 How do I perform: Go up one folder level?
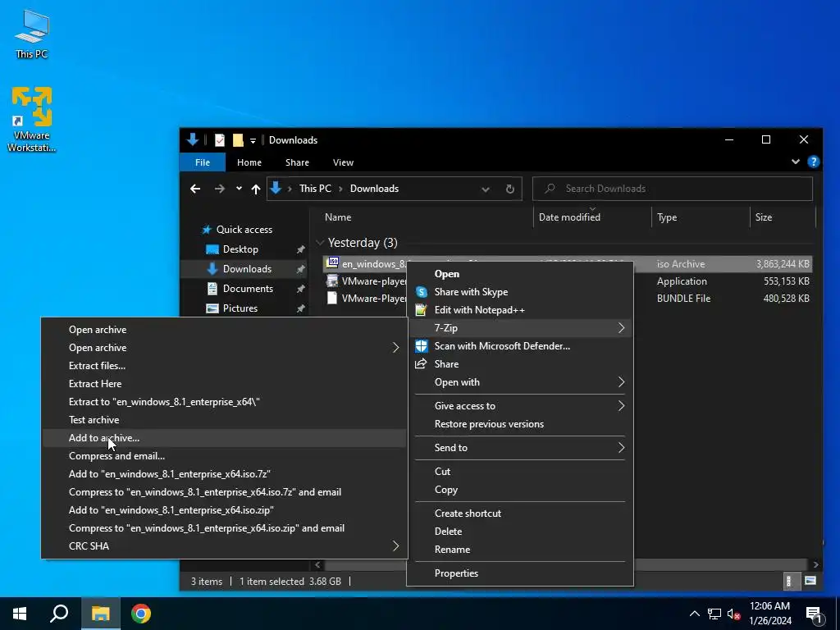tap(256, 189)
